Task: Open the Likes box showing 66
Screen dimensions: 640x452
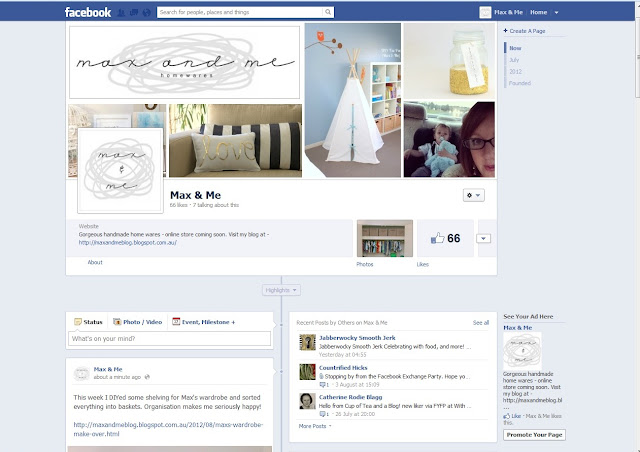Action: (x=445, y=238)
